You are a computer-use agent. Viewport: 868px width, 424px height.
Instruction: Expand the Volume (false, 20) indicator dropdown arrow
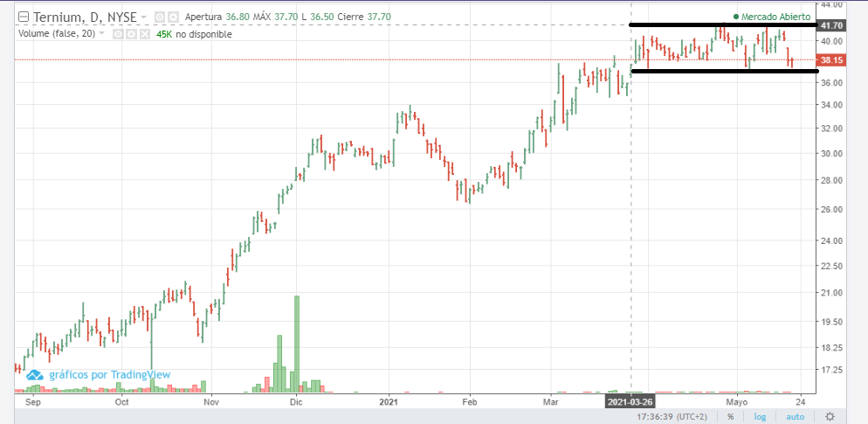103,33
